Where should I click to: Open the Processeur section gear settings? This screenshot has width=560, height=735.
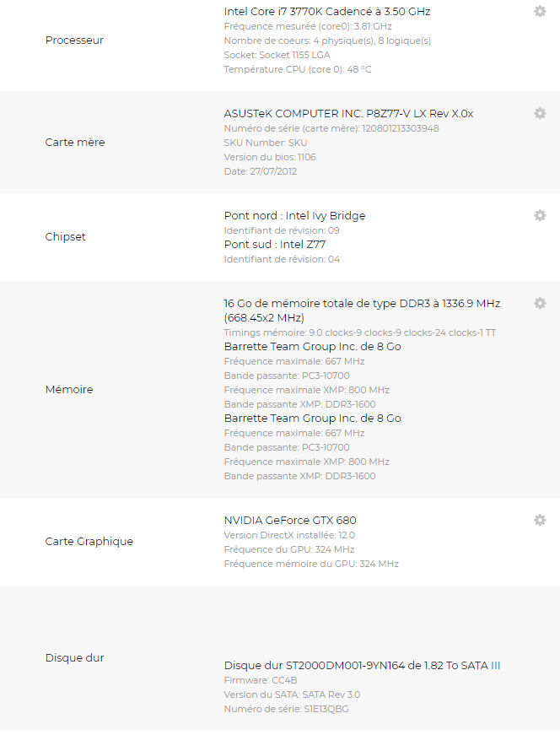pyautogui.click(x=540, y=11)
